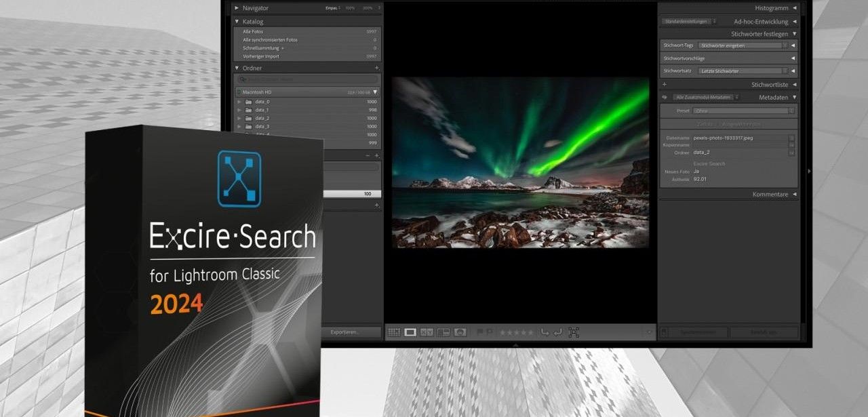Open People view in the toolbar
868x417 pixels.
click(460, 332)
